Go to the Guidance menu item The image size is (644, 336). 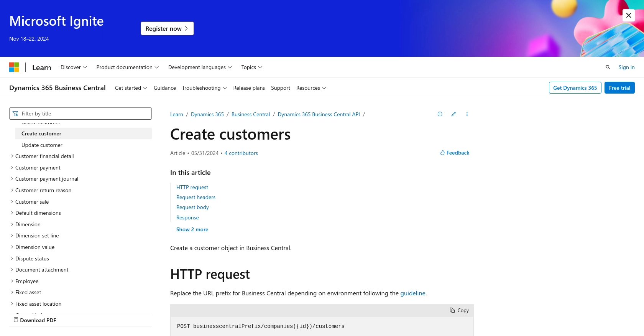165,88
